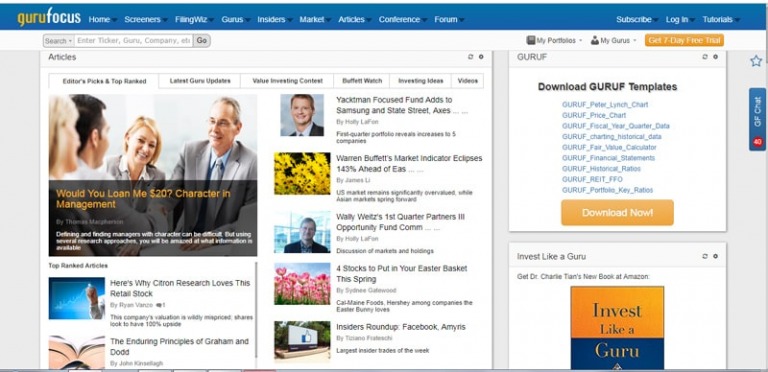768x372 pixels.
Task: Open Insiders Roundup: Facebook, Amyris article
Action: [401, 327]
